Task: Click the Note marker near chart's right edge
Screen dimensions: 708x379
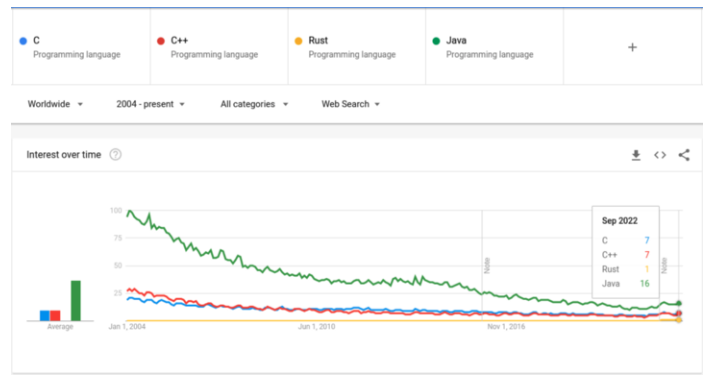Action: pyautogui.click(x=664, y=265)
